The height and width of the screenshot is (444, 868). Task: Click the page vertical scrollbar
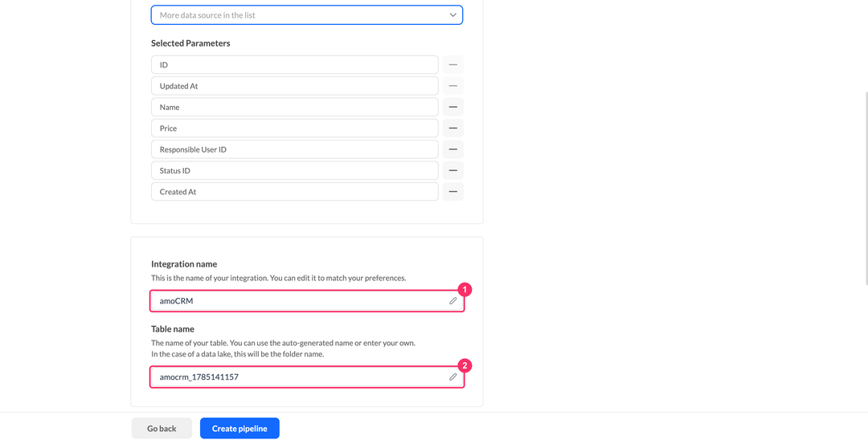tap(866, 188)
